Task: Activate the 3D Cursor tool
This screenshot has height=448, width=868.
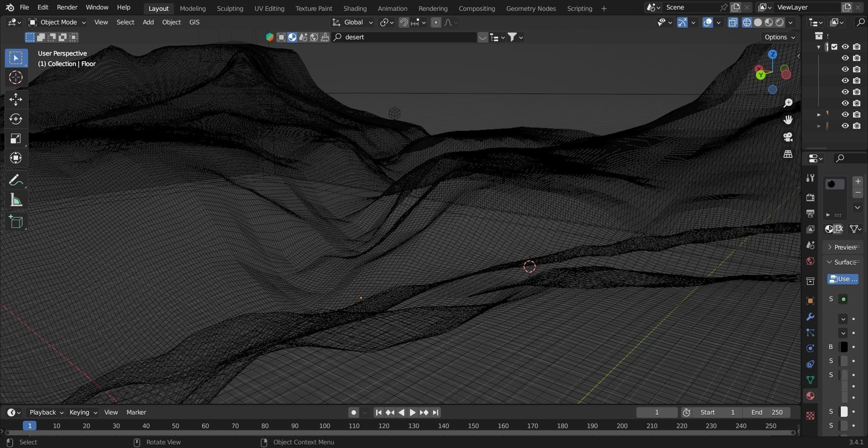Action: (x=16, y=78)
